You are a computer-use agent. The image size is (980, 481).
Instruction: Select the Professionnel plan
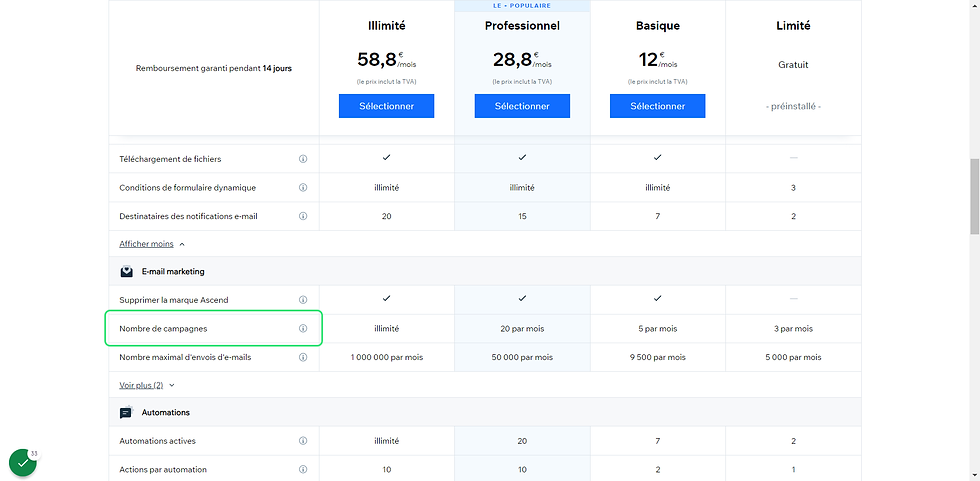522,106
